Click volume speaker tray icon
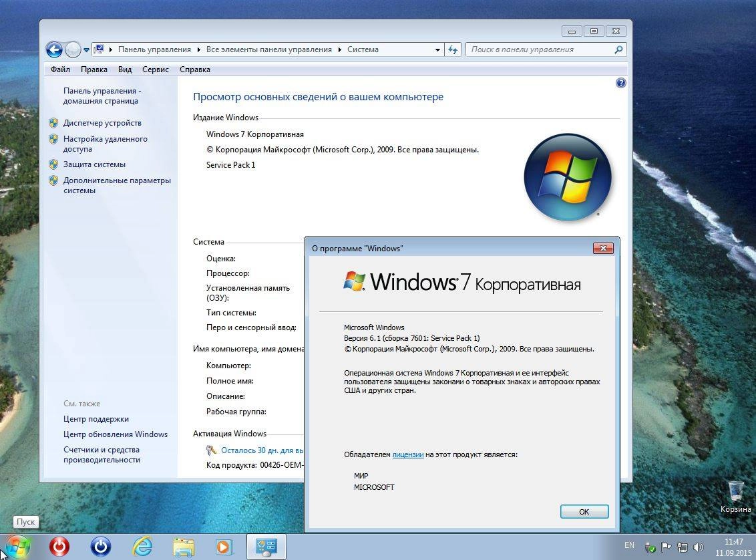This screenshot has width=756, height=560. click(698, 547)
